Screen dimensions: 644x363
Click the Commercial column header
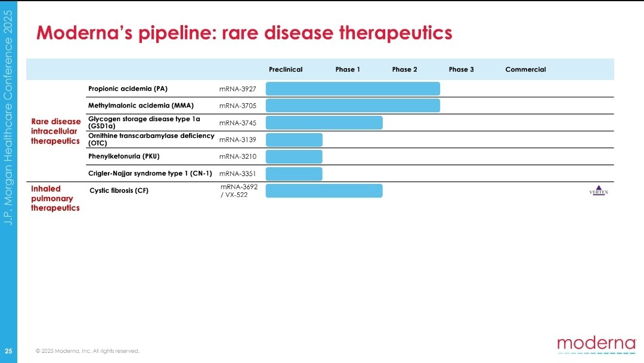coord(525,69)
